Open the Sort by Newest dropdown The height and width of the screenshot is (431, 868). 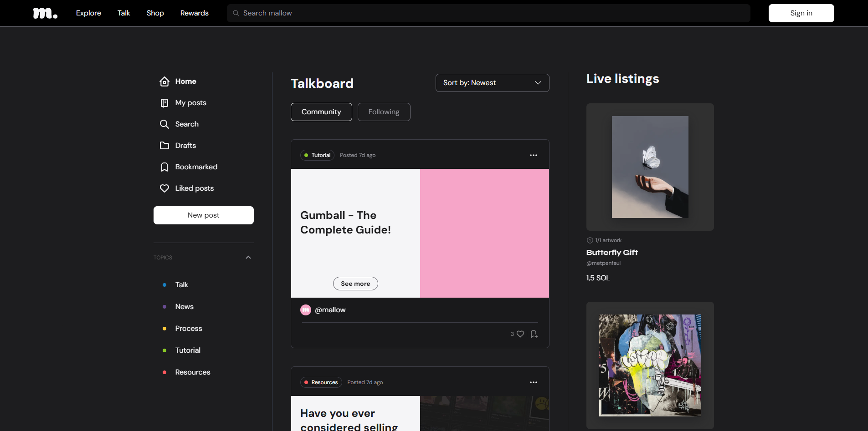[492, 83]
